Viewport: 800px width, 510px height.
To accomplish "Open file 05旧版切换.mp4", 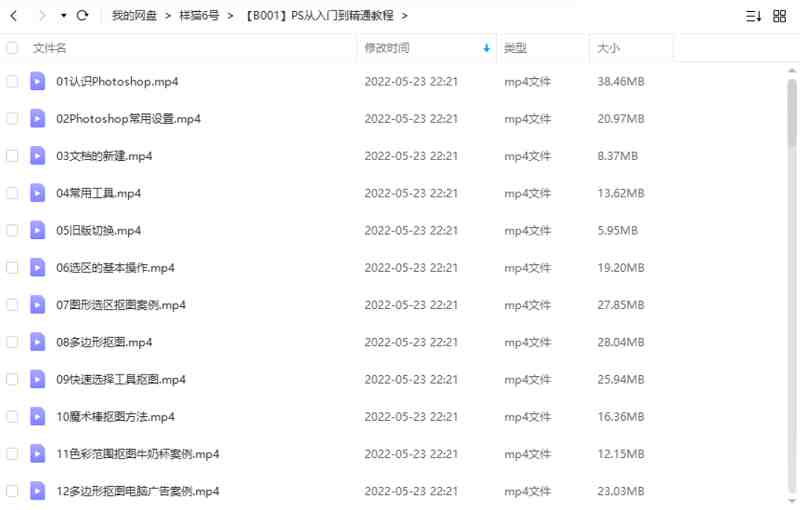I will pyautogui.click(x=98, y=231).
